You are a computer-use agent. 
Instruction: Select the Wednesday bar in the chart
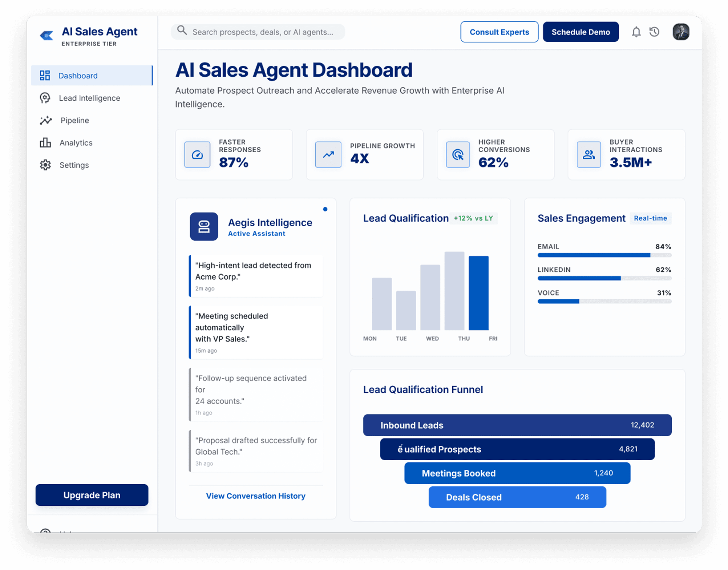pos(430,297)
